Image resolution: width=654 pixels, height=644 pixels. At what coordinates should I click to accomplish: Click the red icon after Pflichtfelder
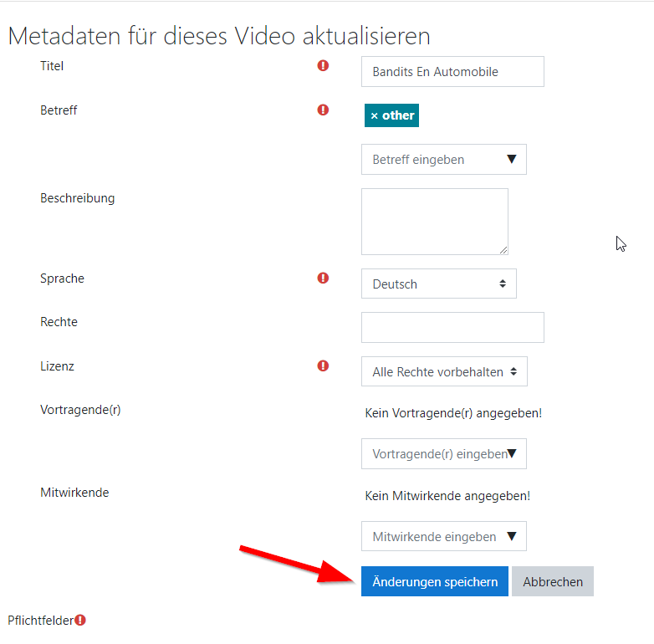pyautogui.click(x=80, y=620)
